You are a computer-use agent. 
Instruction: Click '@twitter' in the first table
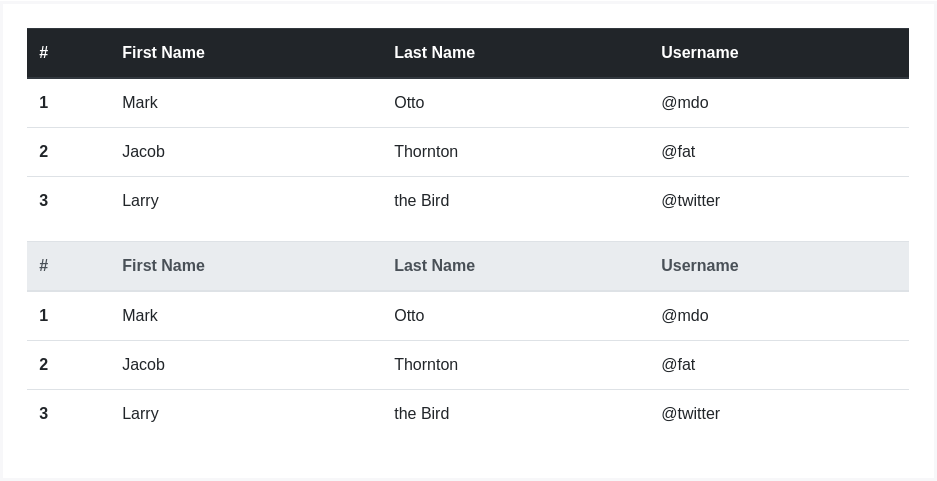click(x=690, y=201)
